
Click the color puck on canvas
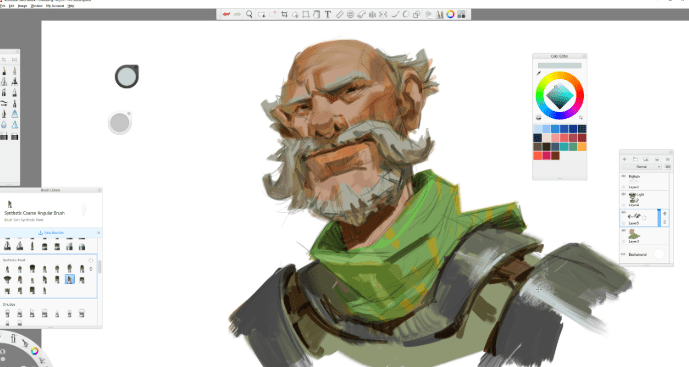pyautogui.click(x=127, y=76)
